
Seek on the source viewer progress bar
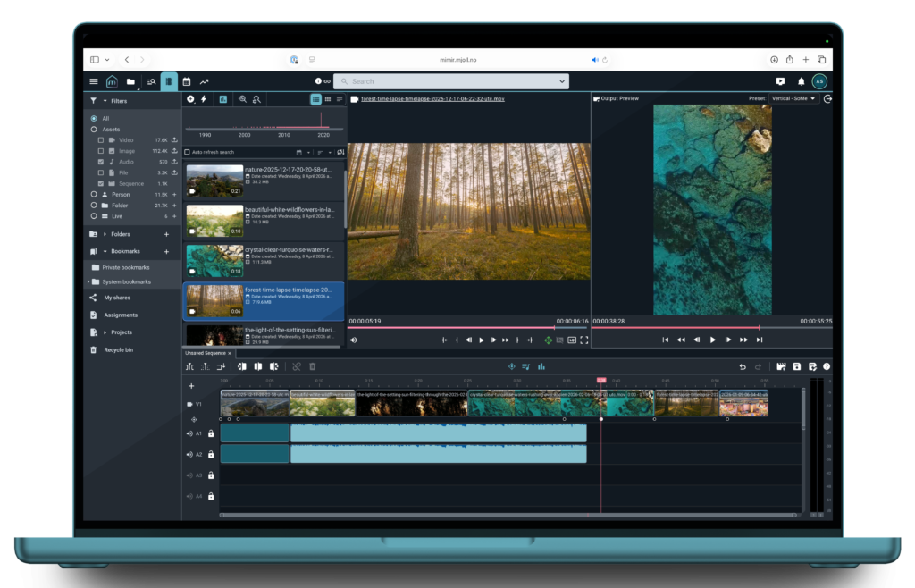coord(468,328)
